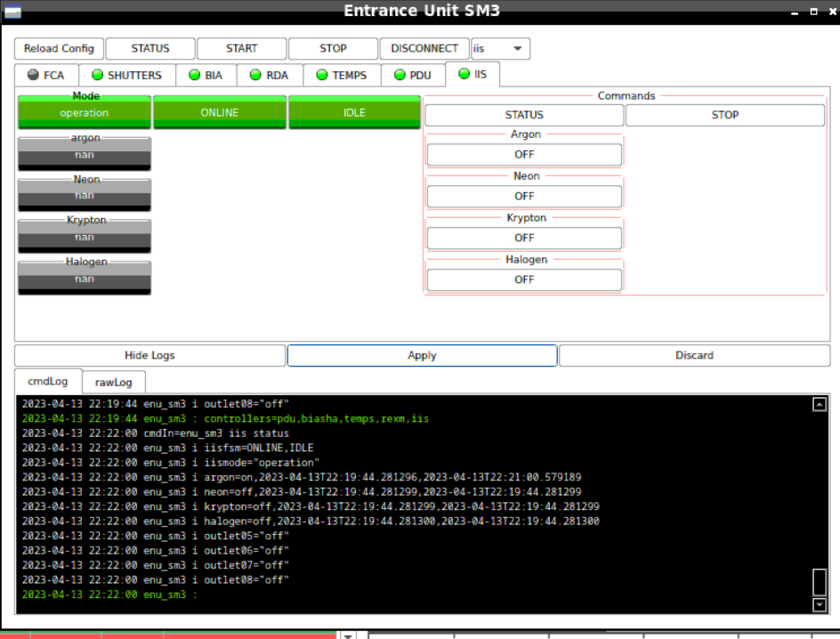Image resolution: width=840 pixels, height=639 pixels.
Task: Open the FCA tab with gray indicator
Action: tap(46, 76)
